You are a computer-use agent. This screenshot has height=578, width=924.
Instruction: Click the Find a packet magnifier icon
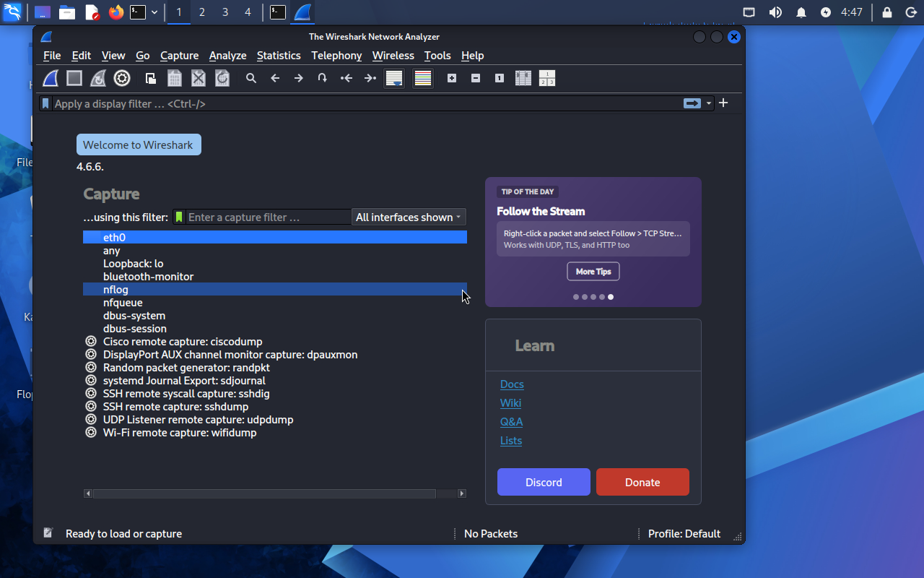coord(251,78)
